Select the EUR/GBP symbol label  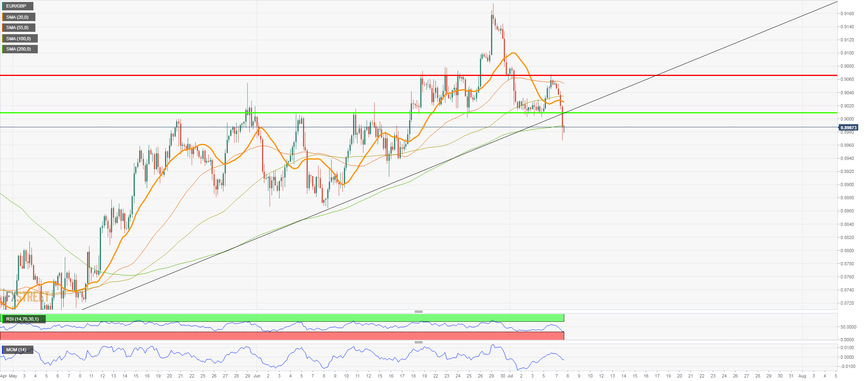tap(17, 6)
